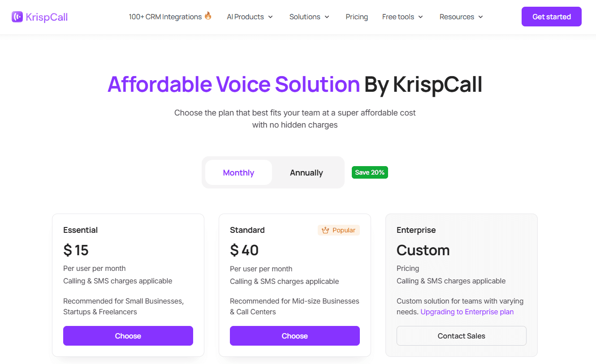The image size is (596, 364).
Task: Choose the Standard plan
Action: click(x=294, y=335)
